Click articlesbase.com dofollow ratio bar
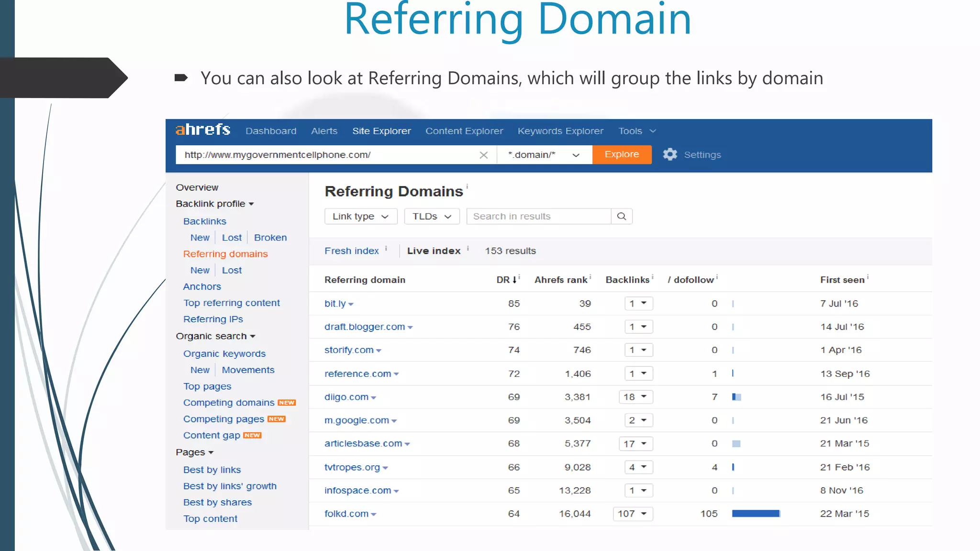Viewport: 980px width, 551px height. click(736, 444)
